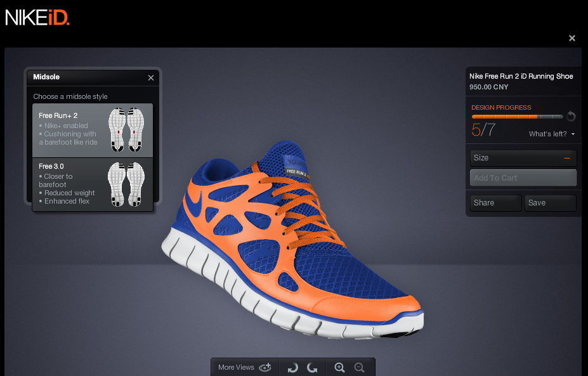Viewport: 588px width, 376px height.
Task: Click the Free Run+ 2 sole thumbnail
Action: click(x=126, y=130)
